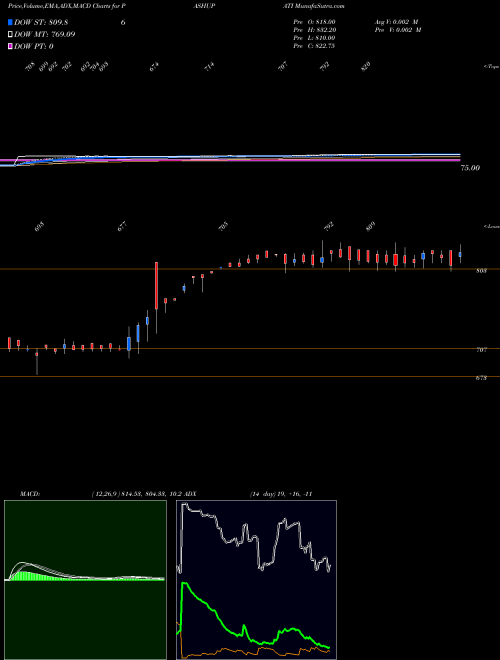500x660 pixels.
Task: Click the white DOW MT legend swatch
Action: [x=10, y=34]
